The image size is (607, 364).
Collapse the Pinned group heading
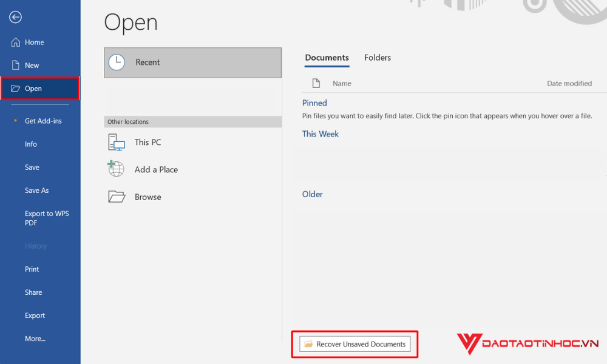click(x=314, y=103)
